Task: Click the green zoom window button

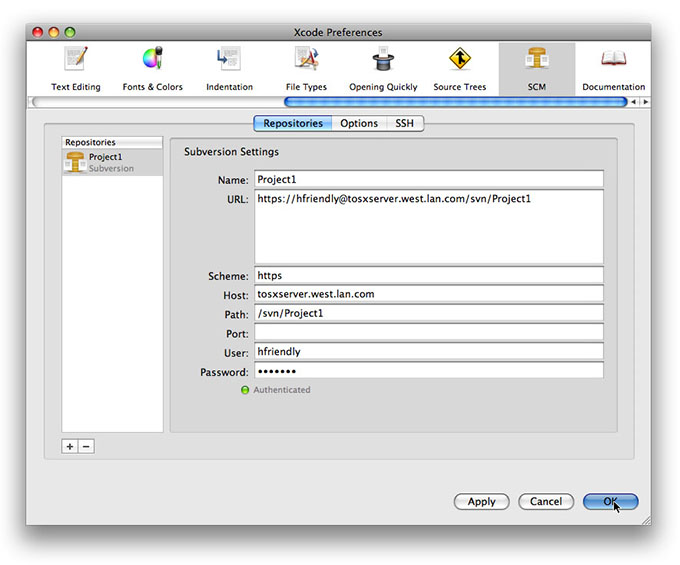Action: (70, 32)
